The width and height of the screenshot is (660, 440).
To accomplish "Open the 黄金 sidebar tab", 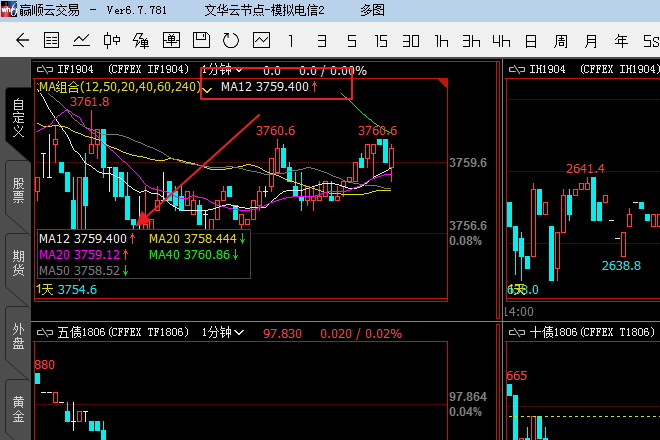I will coord(18,409).
